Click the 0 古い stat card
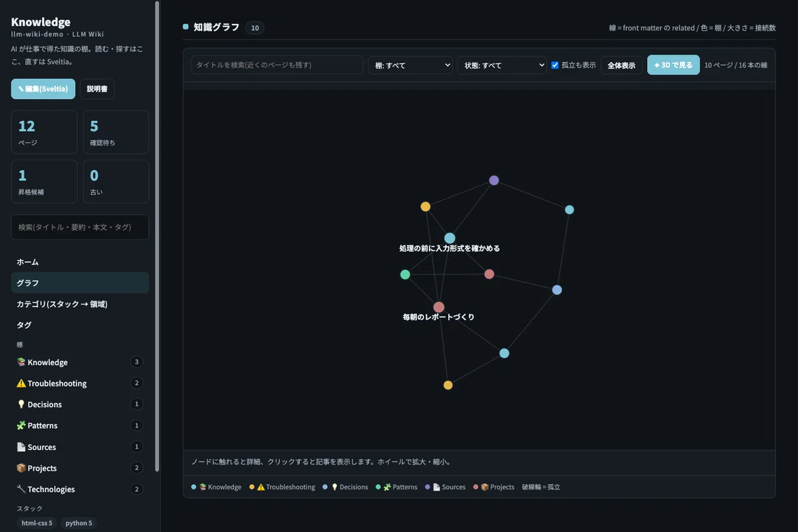798x532 pixels. click(116, 182)
